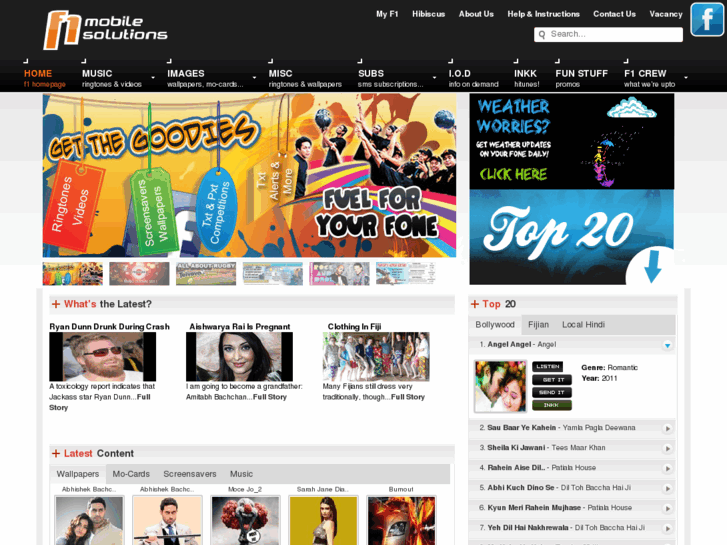Screen dimensions: 727x545
Task: Open IMAGES wallpapers menu
Action: pos(205,78)
